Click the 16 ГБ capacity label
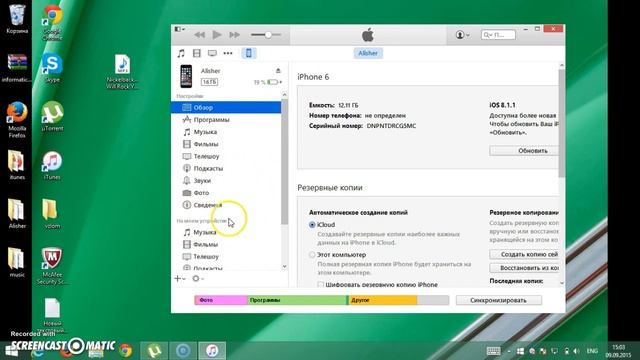 tap(209, 82)
